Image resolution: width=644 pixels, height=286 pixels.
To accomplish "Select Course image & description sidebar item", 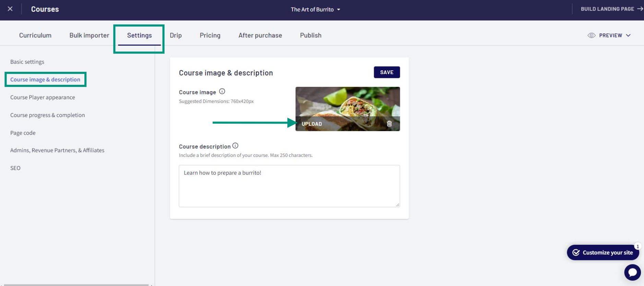I will pos(45,80).
